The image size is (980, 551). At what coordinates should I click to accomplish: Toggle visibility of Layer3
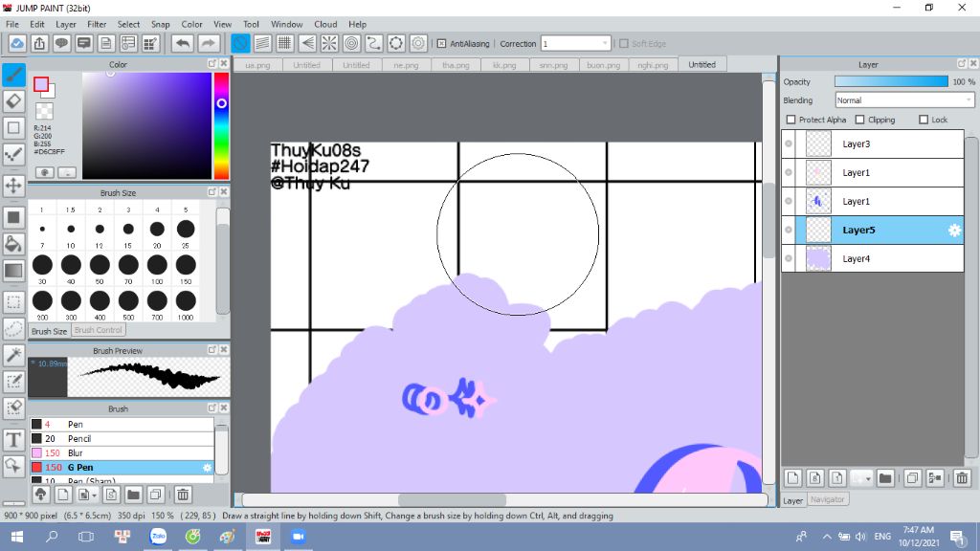(789, 143)
